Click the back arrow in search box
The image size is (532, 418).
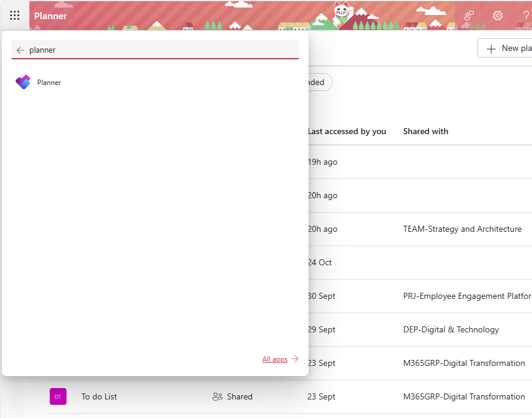coord(20,50)
